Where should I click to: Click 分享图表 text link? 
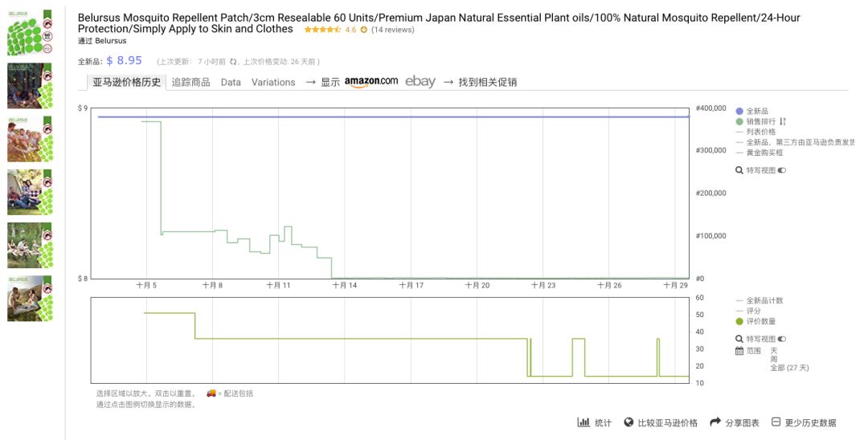coord(743,423)
